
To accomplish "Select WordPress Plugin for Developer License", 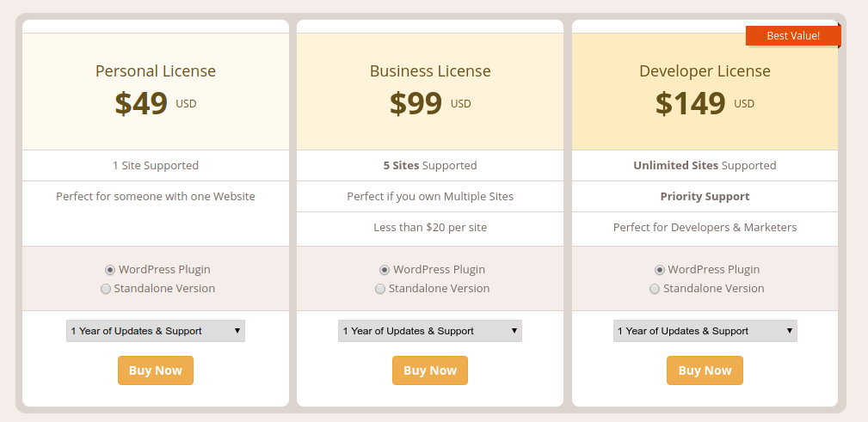I will [660, 270].
